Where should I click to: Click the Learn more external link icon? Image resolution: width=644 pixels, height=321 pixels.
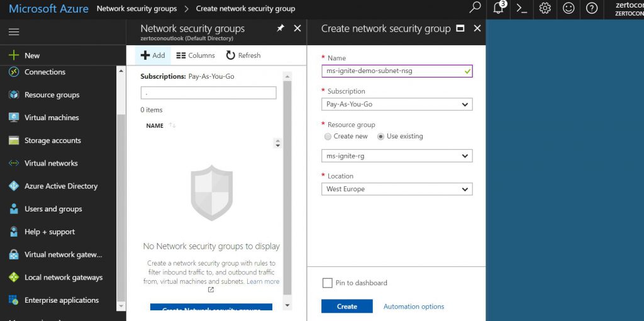coord(211,290)
